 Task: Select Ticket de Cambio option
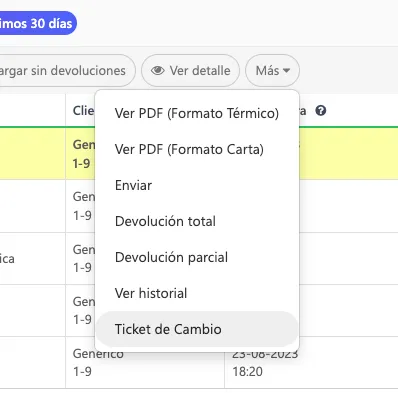tap(197, 329)
